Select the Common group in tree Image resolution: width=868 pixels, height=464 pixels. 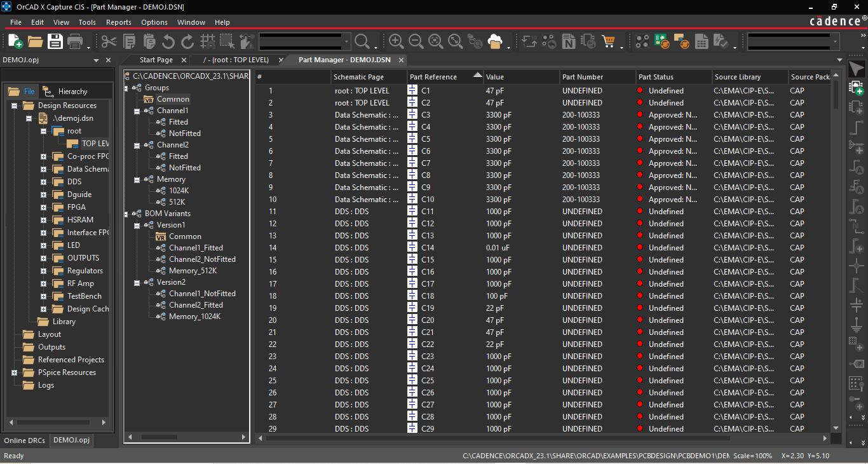point(172,99)
